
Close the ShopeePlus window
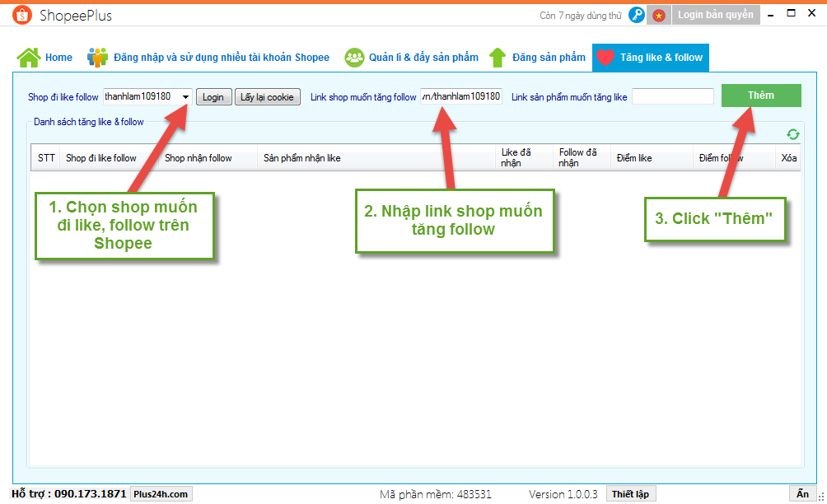[x=811, y=13]
